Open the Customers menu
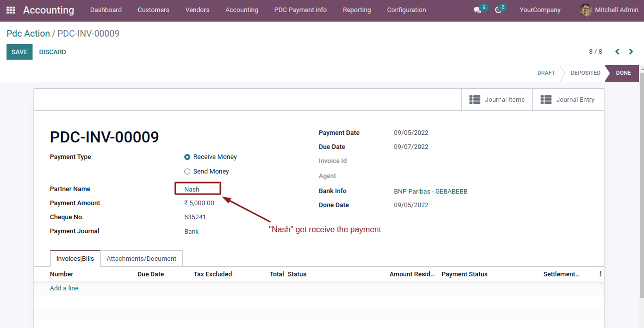 click(x=153, y=10)
